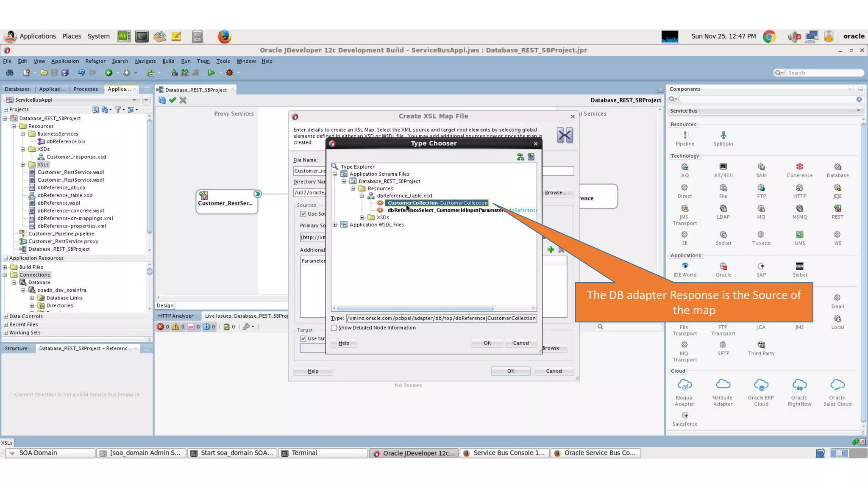Click the green checkmark validate icon in editor

(172, 100)
